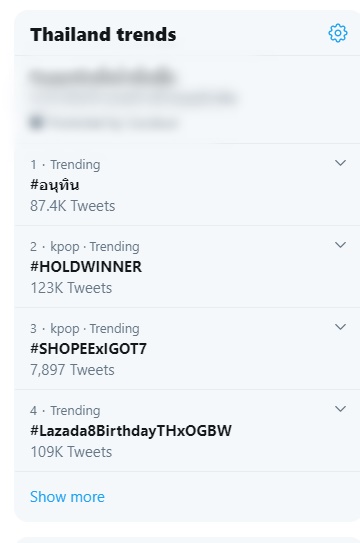Click the 123K Tweets count

(71, 288)
